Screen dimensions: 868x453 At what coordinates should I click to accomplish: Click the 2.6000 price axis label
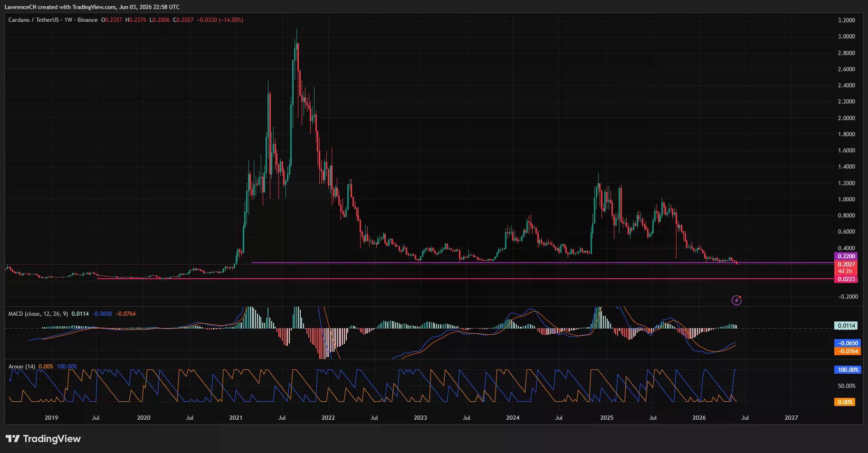pos(847,69)
